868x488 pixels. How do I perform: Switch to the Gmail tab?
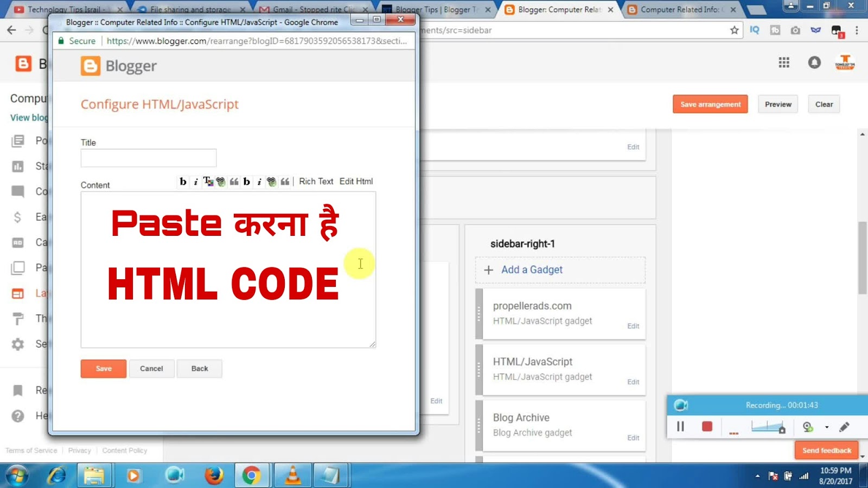click(x=314, y=9)
